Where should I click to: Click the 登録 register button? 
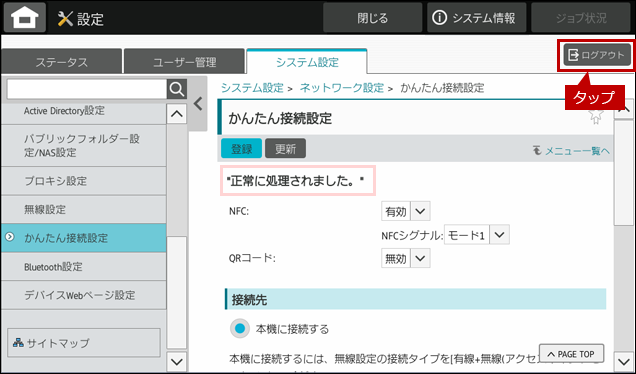(241, 148)
